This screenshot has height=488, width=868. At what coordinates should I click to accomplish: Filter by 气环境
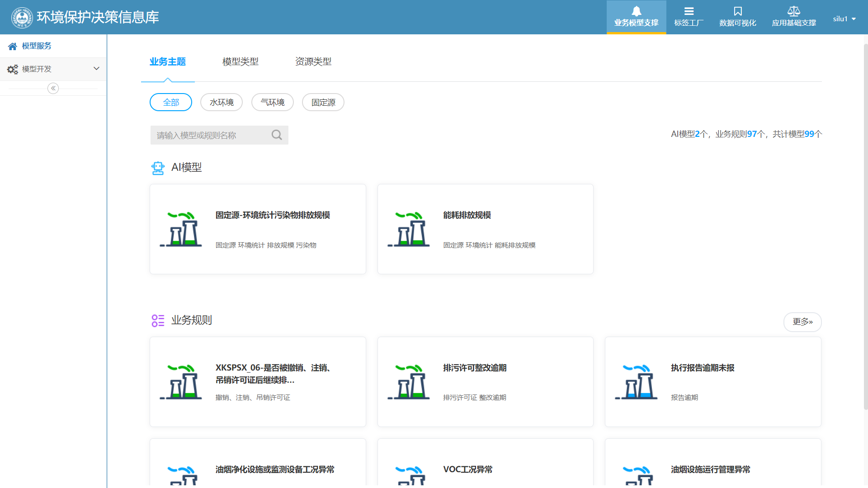[x=273, y=102]
